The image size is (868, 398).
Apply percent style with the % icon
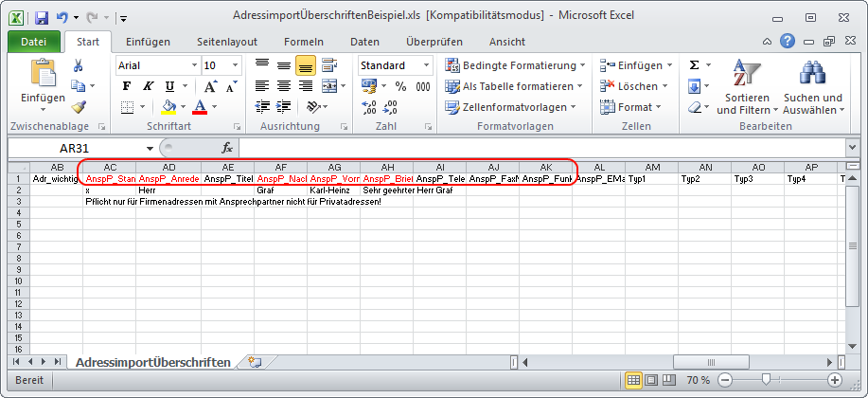coord(400,86)
